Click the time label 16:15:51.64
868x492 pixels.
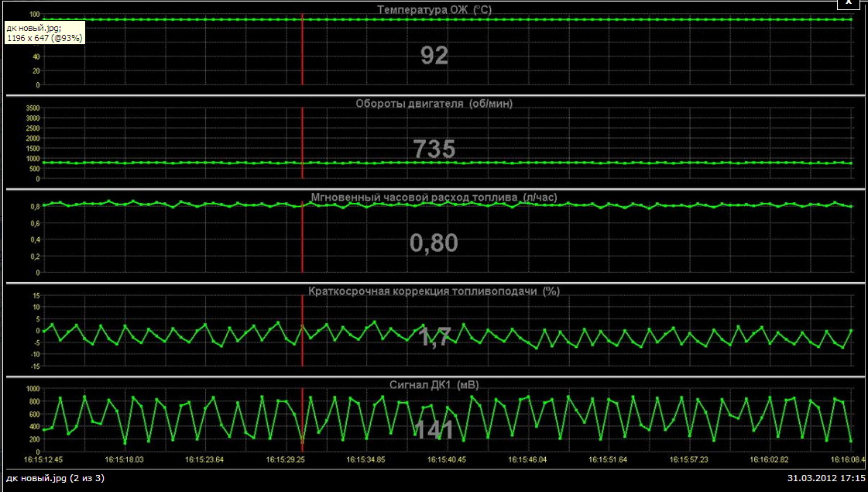point(608,459)
